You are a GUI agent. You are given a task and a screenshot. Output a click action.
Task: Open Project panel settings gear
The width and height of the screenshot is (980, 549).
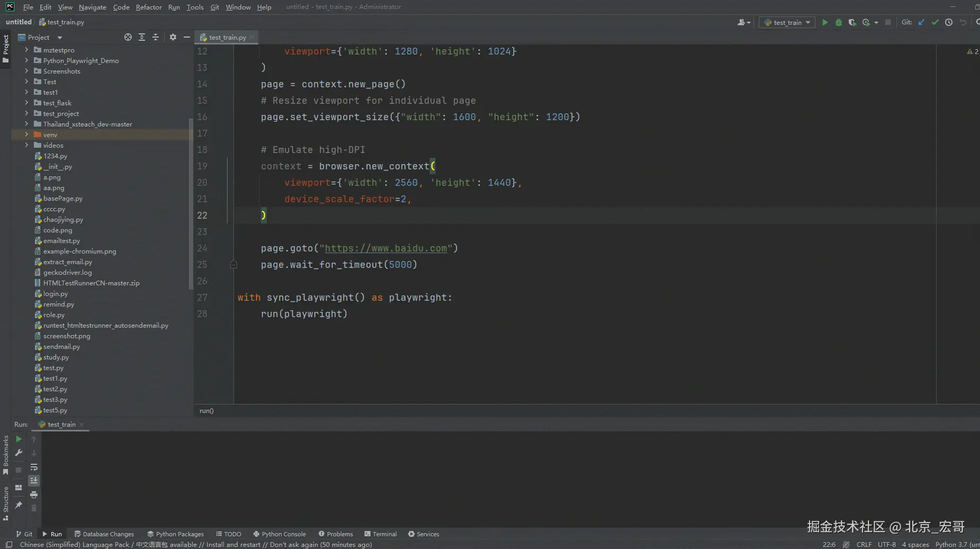173,37
